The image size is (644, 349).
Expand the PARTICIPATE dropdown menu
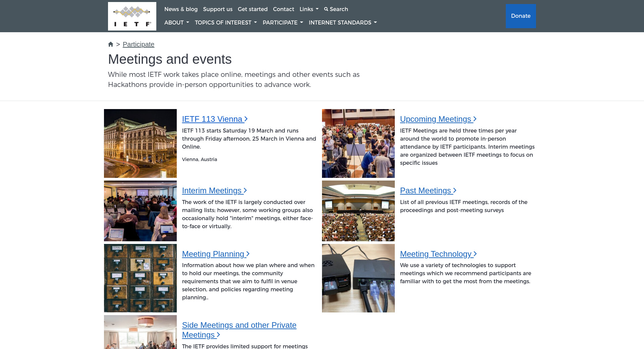[283, 22]
